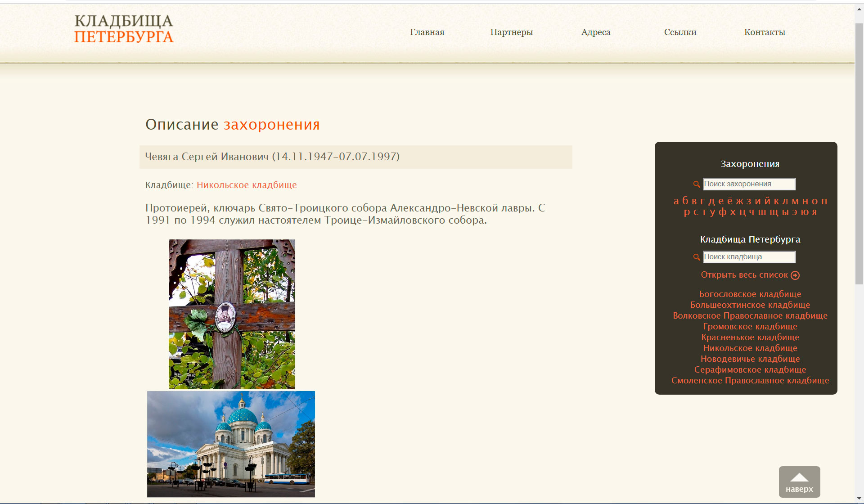Open Большеохтинское кладбище in the sidebar
This screenshot has width=864, height=504.
pos(750,305)
